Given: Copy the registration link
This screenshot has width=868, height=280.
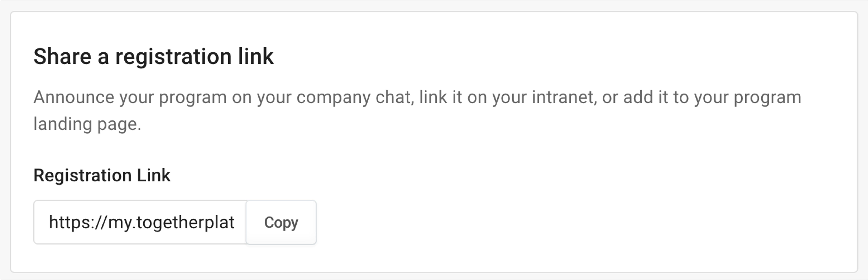Looking at the screenshot, I should point(281,222).
